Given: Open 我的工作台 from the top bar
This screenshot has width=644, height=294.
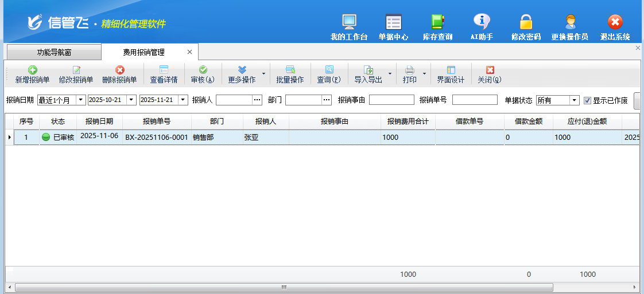Looking at the screenshot, I should click(349, 27).
